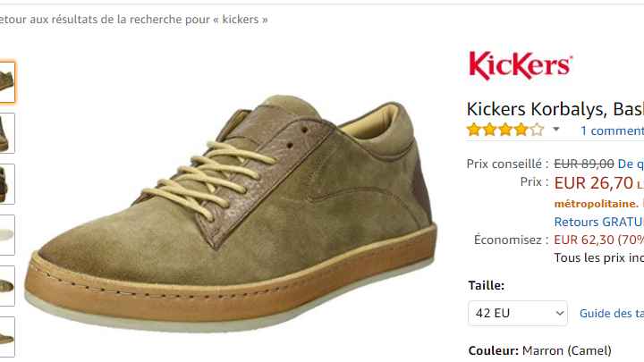Select the third shoe thumbnail
Image resolution: width=644 pixels, height=362 pixels.
(7, 184)
